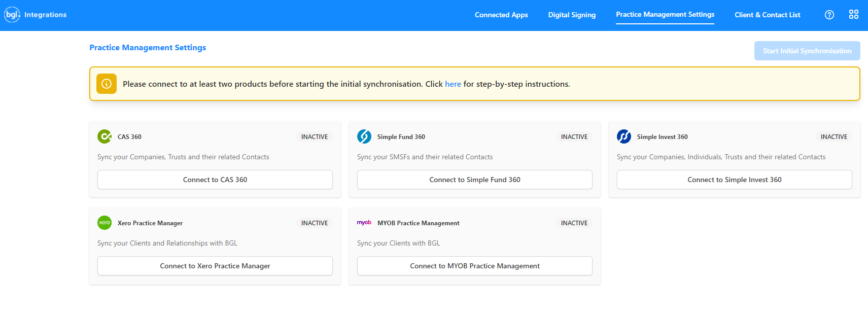Open the 'here' step-by-step instructions link

click(x=453, y=84)
